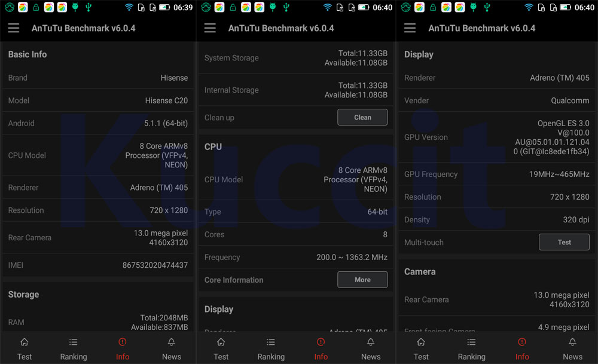
Task: Tap the Wi-Fi icon in the left screen status bar
Action: pos(129,8)
